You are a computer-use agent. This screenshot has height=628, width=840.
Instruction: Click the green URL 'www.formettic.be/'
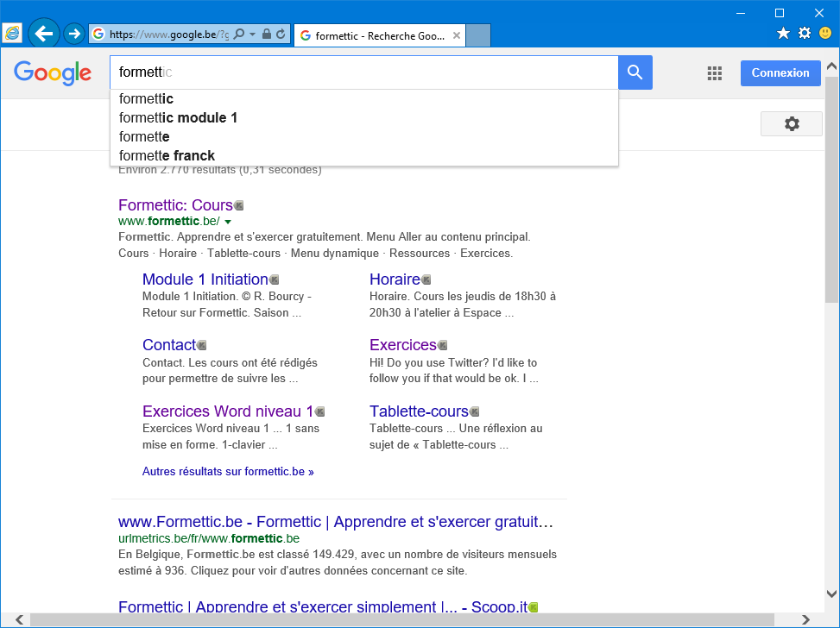(x=168, y=221)
